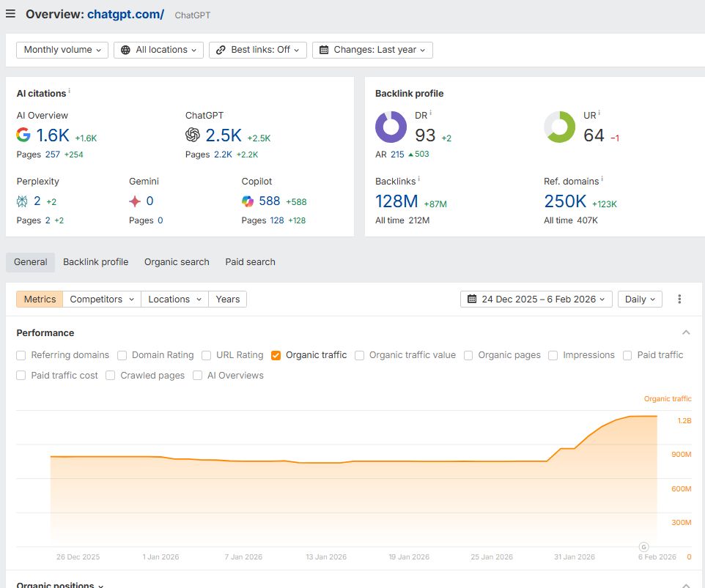Select the Metrics tab
The width and height of the screenshot is (705, 588).
coord(40,299)
